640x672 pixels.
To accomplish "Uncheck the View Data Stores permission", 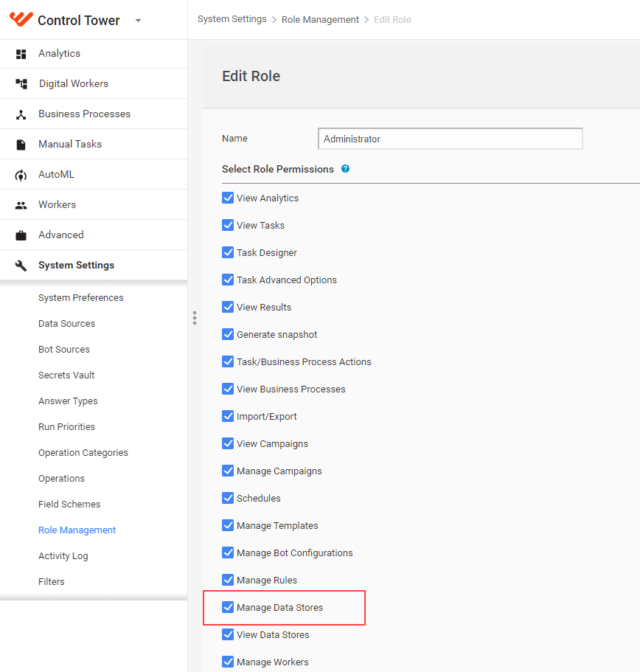I will [228, 634].
